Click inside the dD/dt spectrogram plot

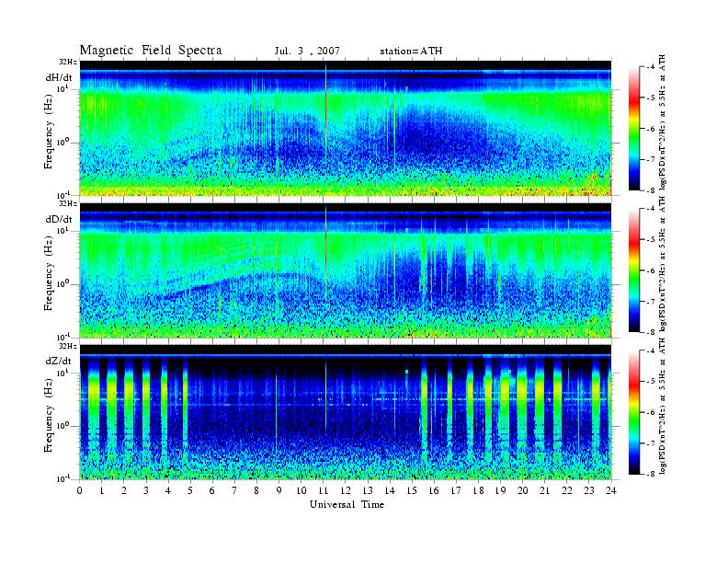(x=346, y=270)
